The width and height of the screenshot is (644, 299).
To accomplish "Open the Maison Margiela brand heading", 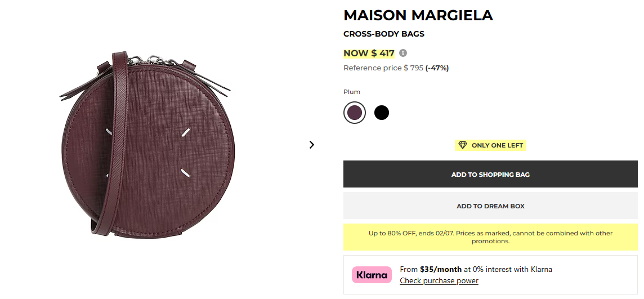I will pyautogui.click(x=418, y=16).
